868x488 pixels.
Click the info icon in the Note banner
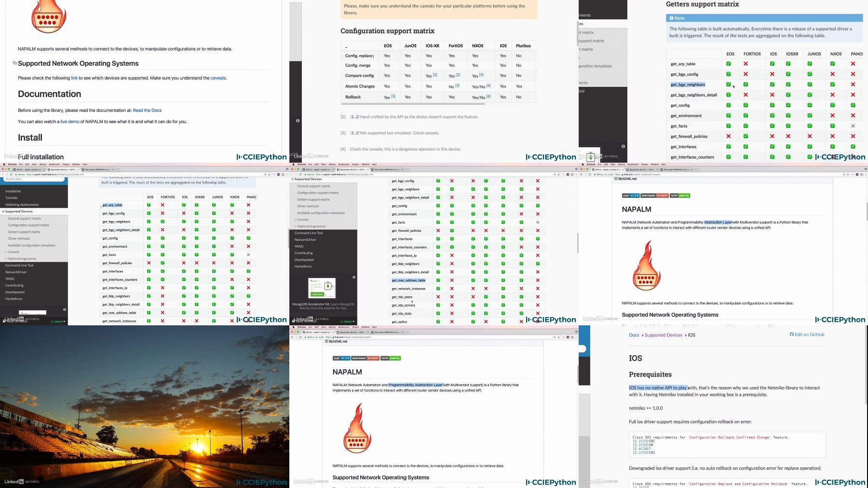(671, 18)
